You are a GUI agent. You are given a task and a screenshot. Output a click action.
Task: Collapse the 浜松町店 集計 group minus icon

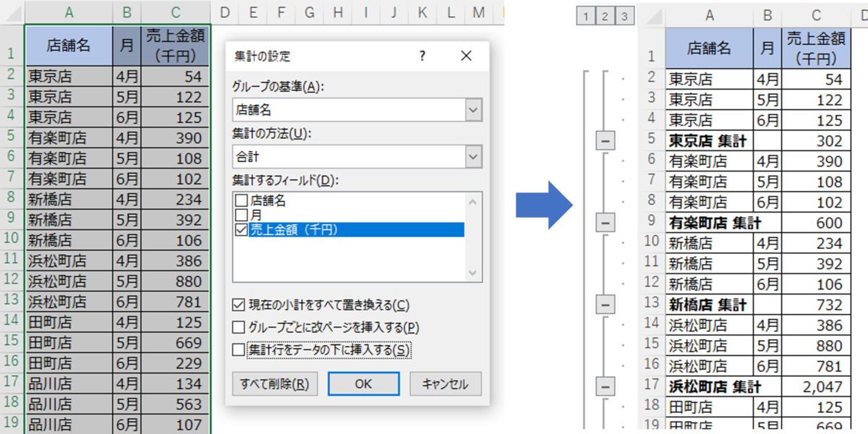605,386
